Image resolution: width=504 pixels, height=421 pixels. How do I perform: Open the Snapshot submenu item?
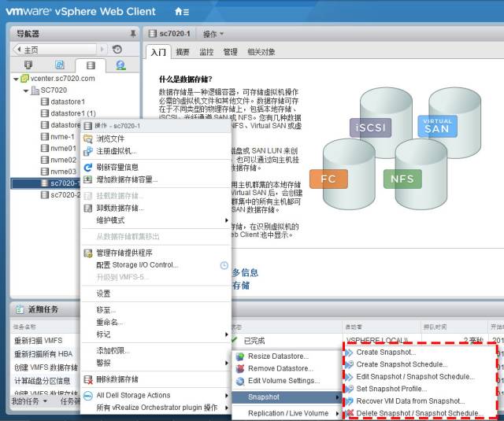[286, 397]
